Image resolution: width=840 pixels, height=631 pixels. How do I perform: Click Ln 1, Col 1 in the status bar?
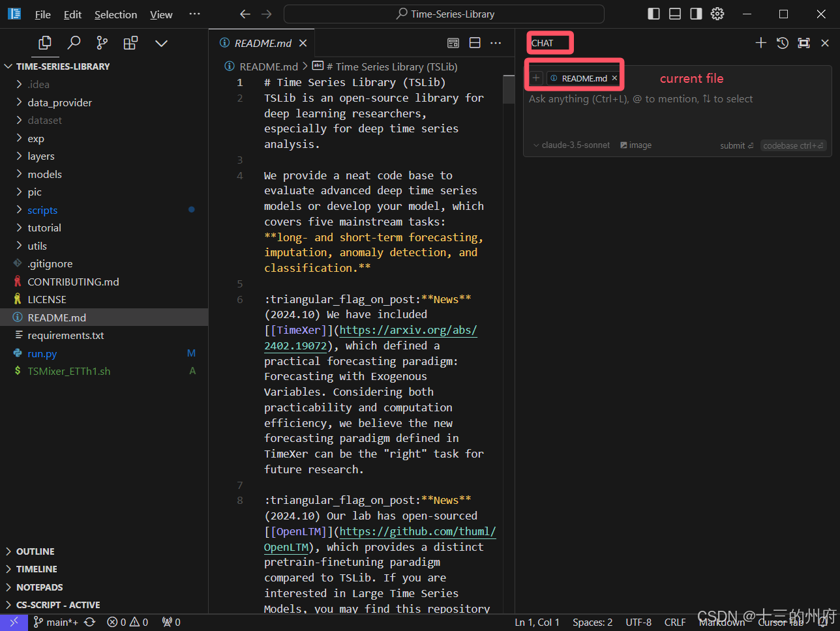pos(537,623)
